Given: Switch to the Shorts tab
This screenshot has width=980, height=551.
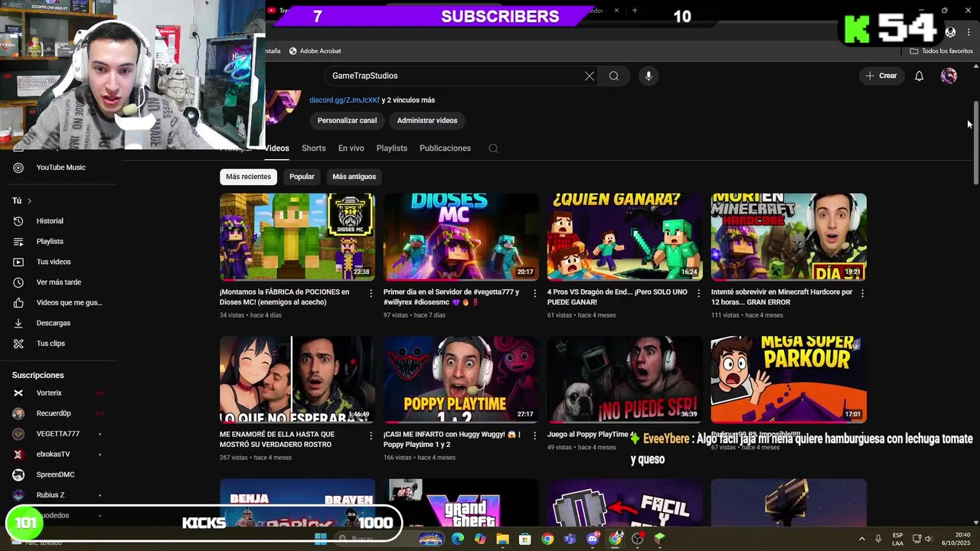Looking at the screenshot, I should 313,148.
